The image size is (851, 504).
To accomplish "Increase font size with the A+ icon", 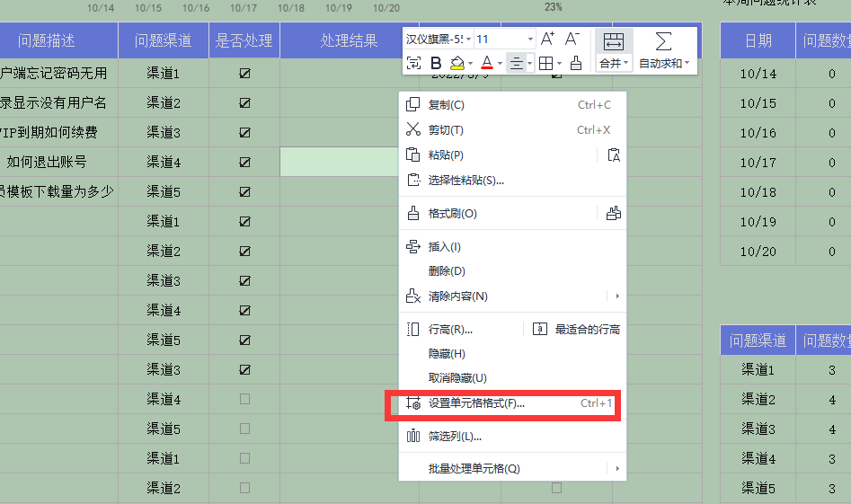I will point(547,39).
